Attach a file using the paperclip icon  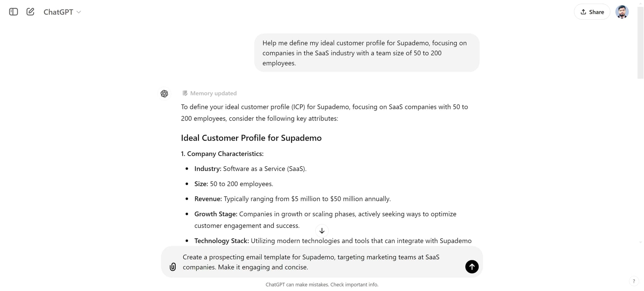[x=173, y=267]
